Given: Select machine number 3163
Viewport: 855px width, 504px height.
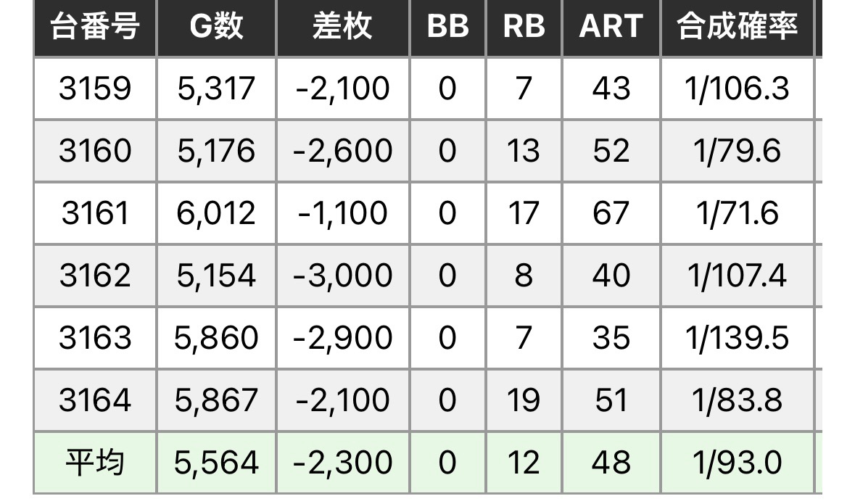Looking at the screenshot, I should click(94, 339).
